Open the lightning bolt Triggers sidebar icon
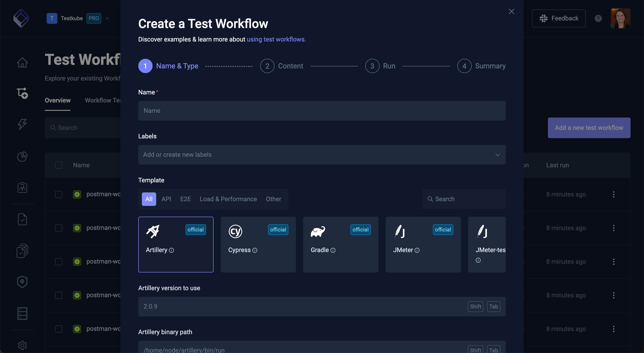The height and width of the screenshot is (353, 644). tap(22, 124)
